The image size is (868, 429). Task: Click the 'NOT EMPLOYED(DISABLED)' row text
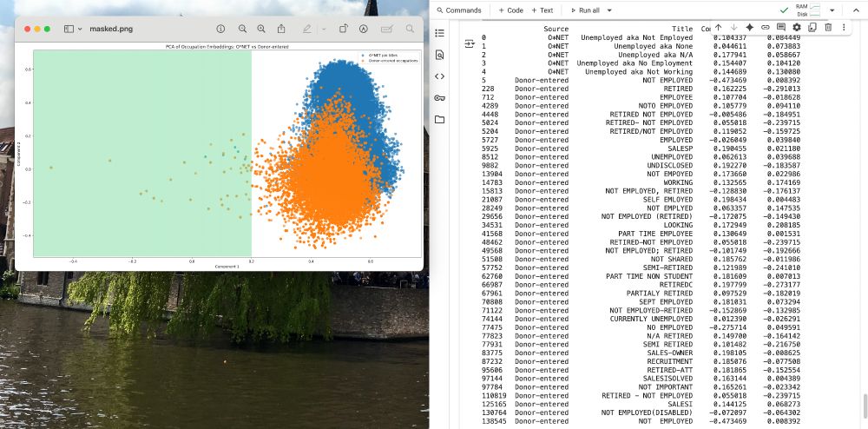click(647, 413)
